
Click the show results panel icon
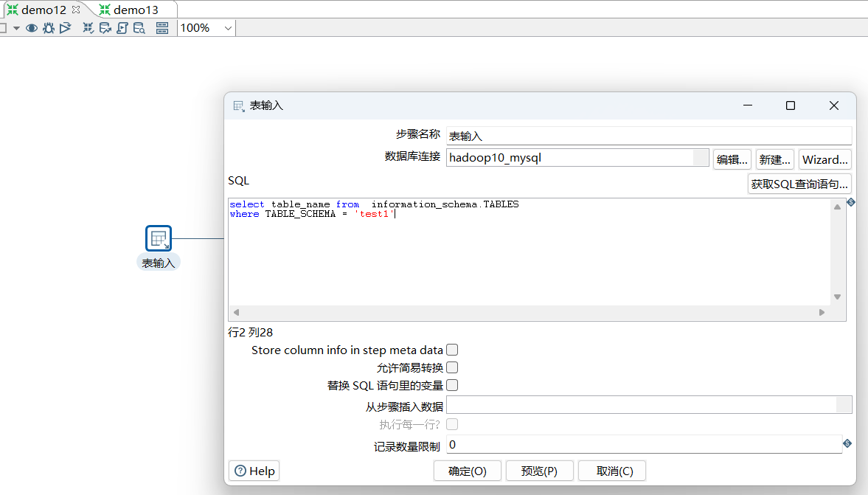point(162,28)
